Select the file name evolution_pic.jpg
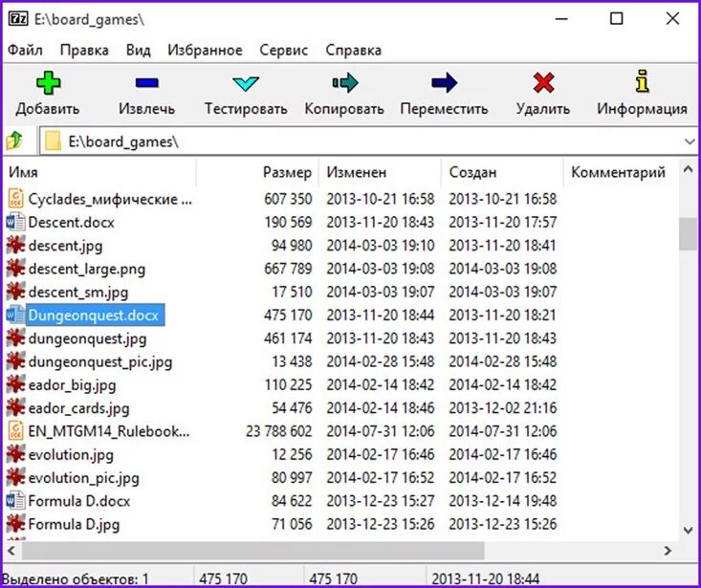 (x=83, y=478)
